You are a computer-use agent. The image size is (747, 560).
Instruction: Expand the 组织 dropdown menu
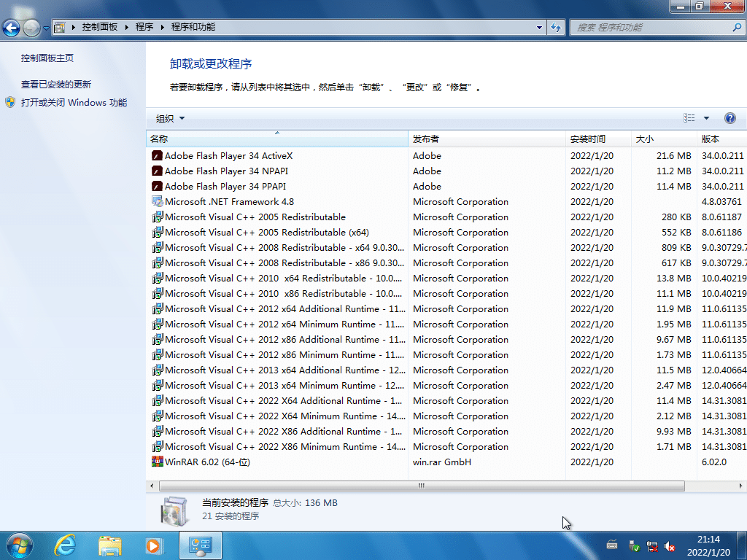coord(171,118)
